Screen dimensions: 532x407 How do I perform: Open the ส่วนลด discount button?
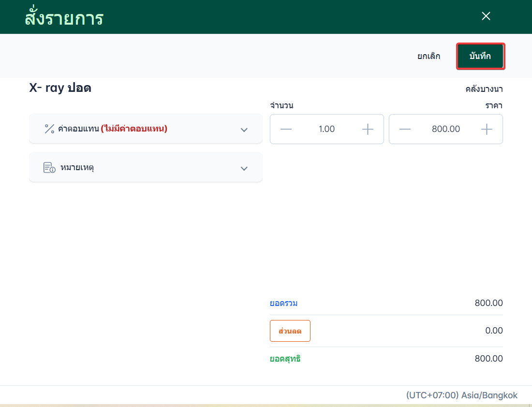tap(290, 331)
